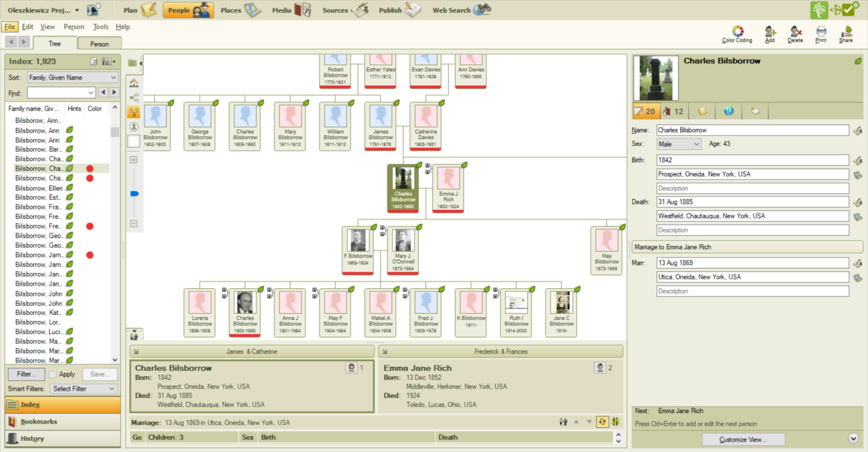This screenshot has height=452, width=868.
Task: Toggle the auto-refresh arrows button near marriage row
Action: tap(602, 421)
